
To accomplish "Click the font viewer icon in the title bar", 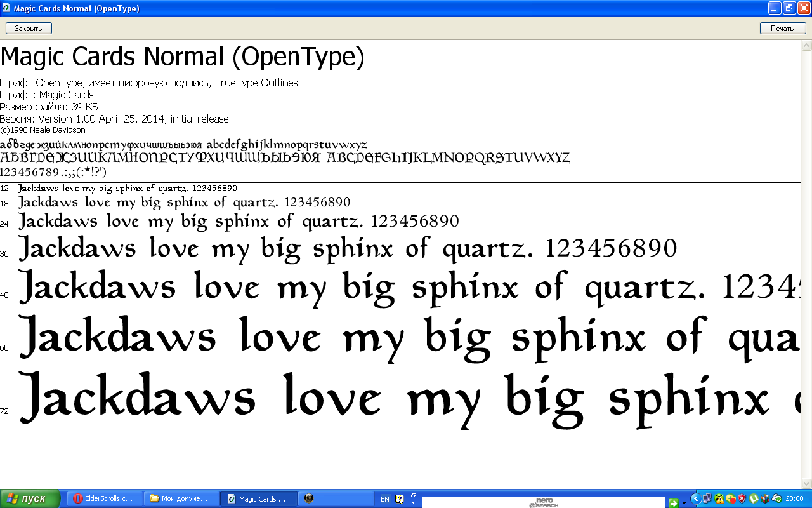I will coord(7,8).
